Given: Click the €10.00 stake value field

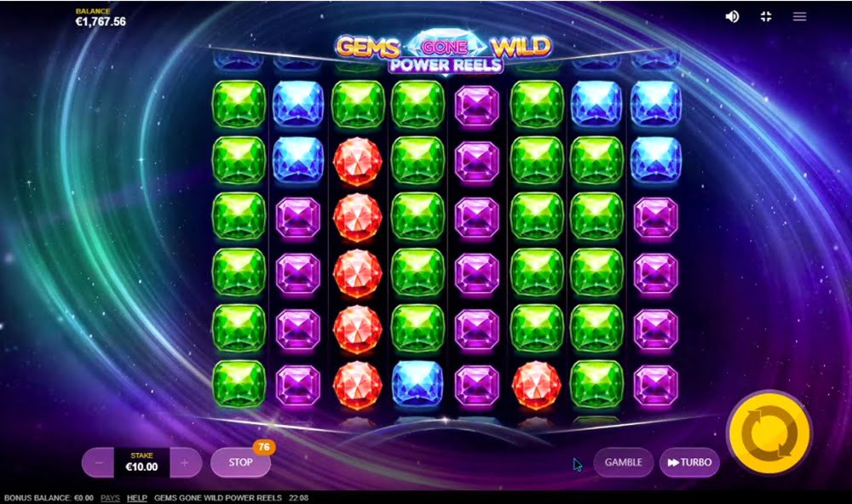Looking at the screenshot, I should click(141, 463).
